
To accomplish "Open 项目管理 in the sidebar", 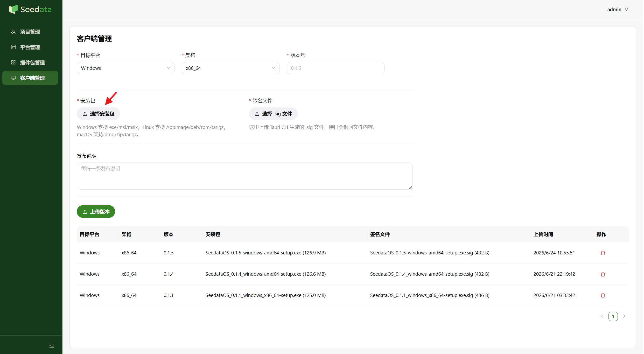I will [x=30, y=32].
